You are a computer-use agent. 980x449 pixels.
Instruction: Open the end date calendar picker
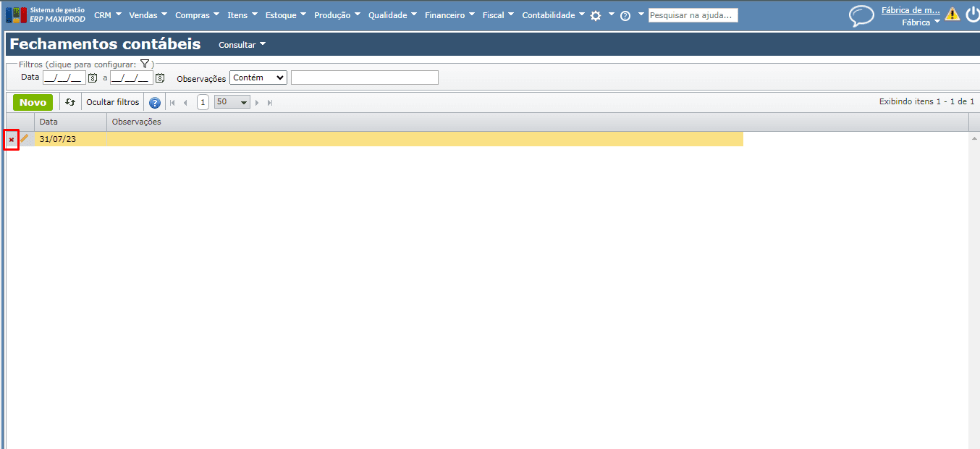(160, 78)
